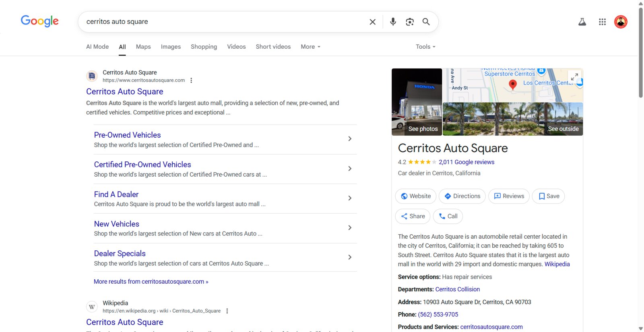Open the Cerritos Collision department link
644x332 pixels.
458,289
